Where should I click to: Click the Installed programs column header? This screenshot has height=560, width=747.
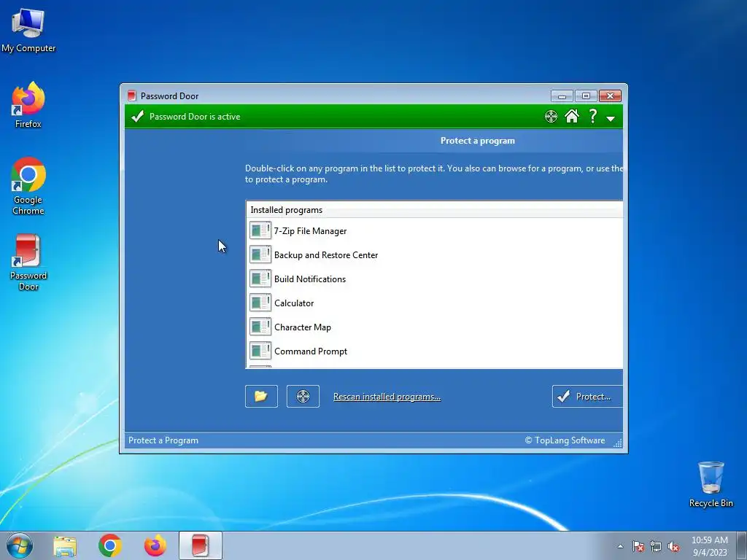coord(435,210)
